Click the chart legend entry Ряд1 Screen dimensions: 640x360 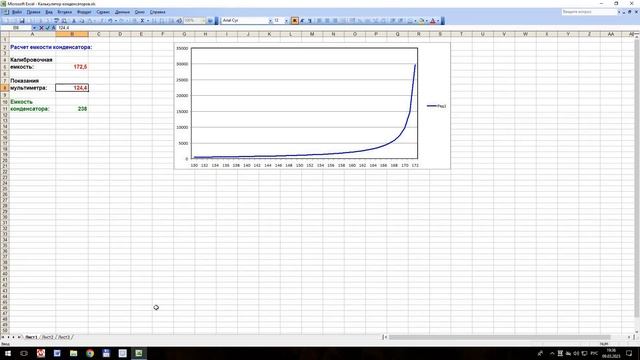coord(437,106)
